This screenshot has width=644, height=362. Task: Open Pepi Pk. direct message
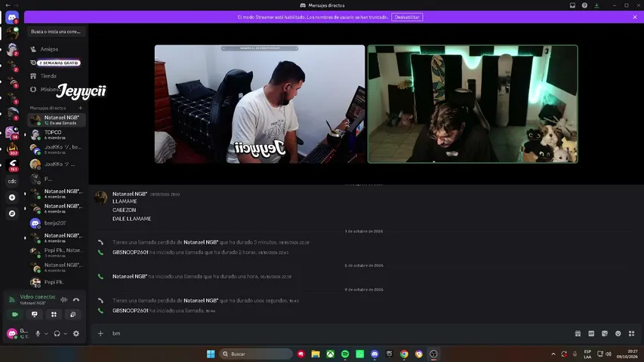(57, 282)
